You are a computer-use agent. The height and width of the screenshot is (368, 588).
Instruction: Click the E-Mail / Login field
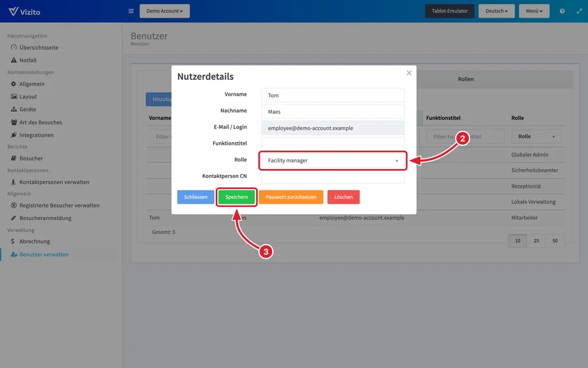333,128
